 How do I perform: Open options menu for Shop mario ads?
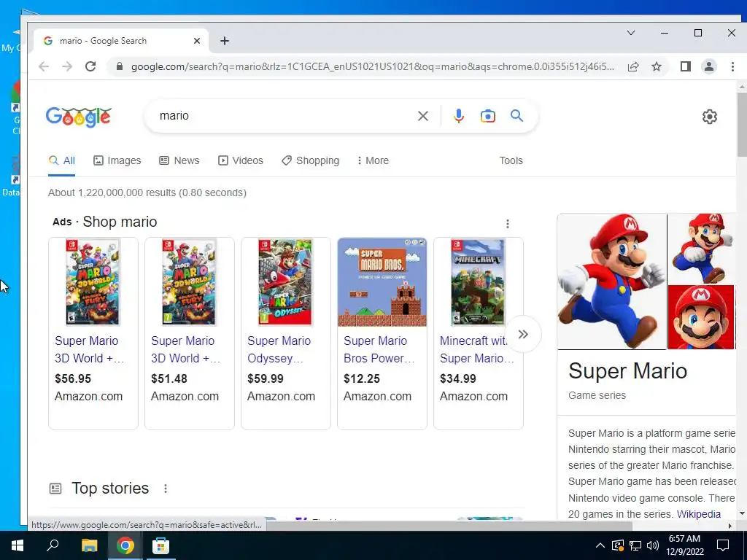508,223
